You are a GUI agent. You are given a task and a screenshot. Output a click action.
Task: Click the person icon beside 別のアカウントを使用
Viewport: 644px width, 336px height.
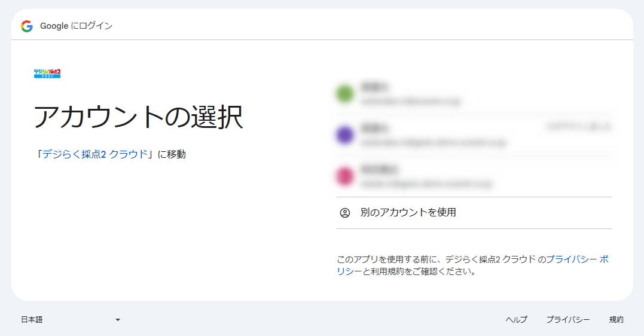(x=345, y=213)
